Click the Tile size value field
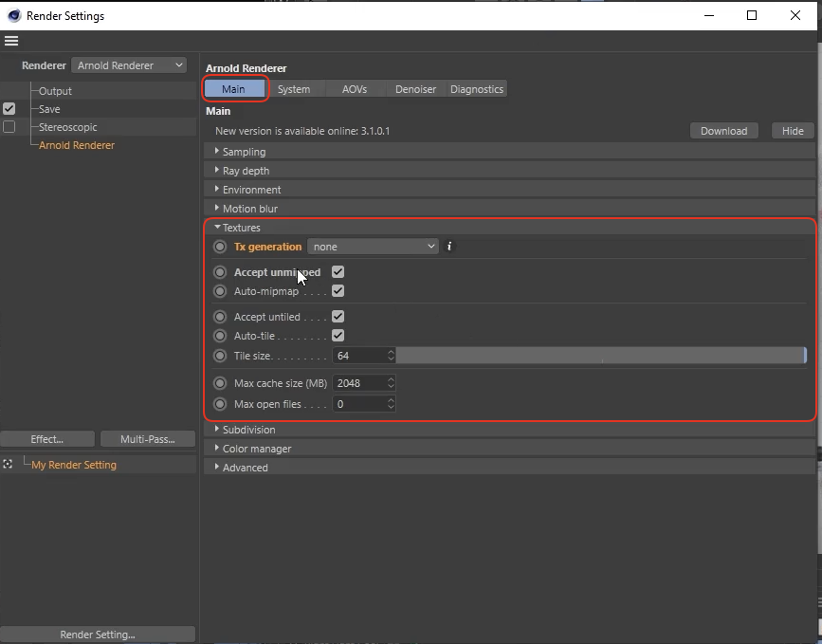Viewport: 822px width, 644px height. pyautogui.click(x=359, y=356)
